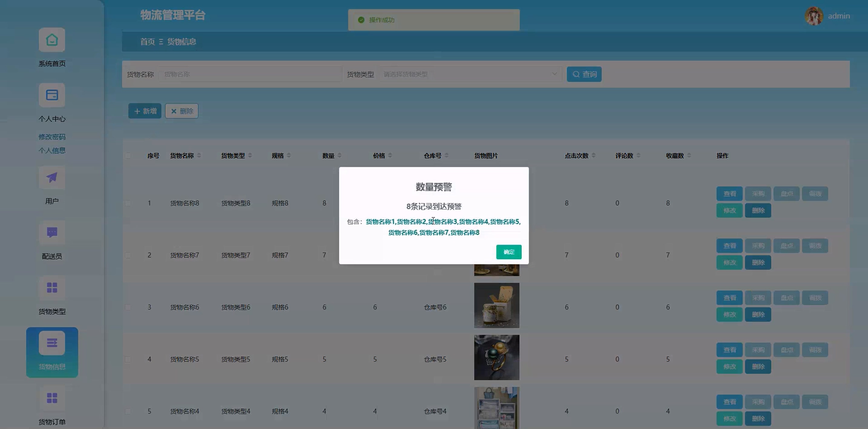This screenshot has width=868, height=429.
Task: Open the 货物订单 grid icon
Action: pos(52,398)
